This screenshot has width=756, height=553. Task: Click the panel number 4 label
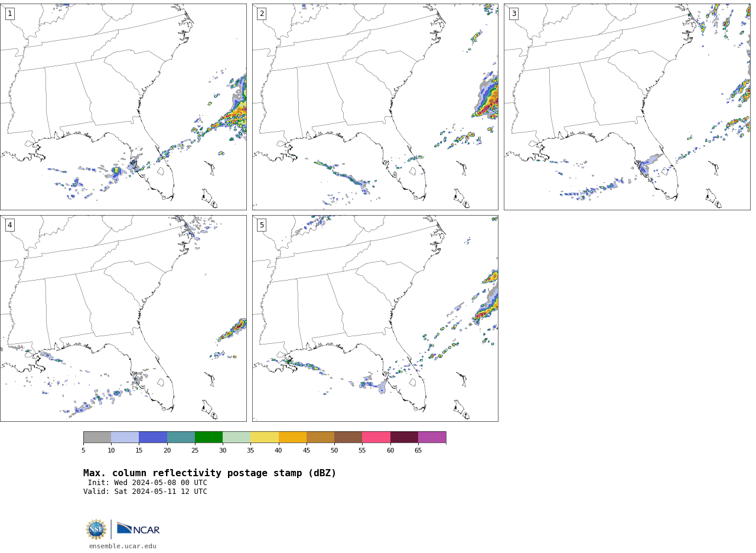(x=9, y=225)
